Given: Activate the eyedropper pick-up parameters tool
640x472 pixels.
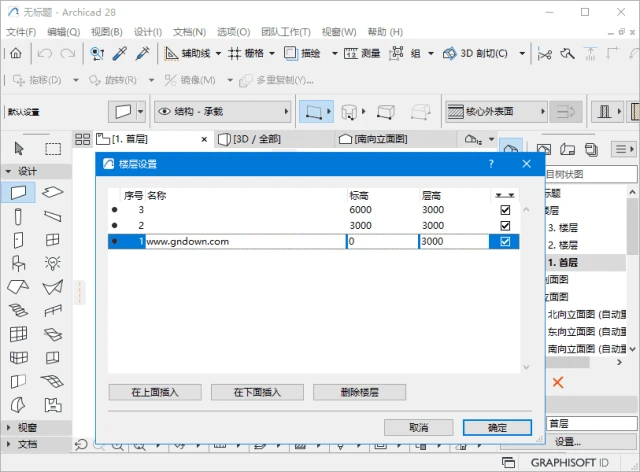Looking at the screenshot, I should pos(120,53).
